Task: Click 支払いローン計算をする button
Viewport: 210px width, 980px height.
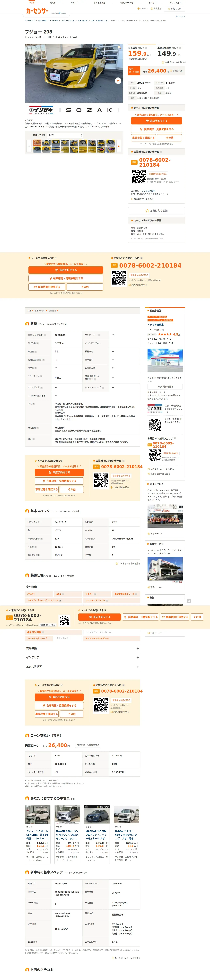Action: tap(88, 745)
